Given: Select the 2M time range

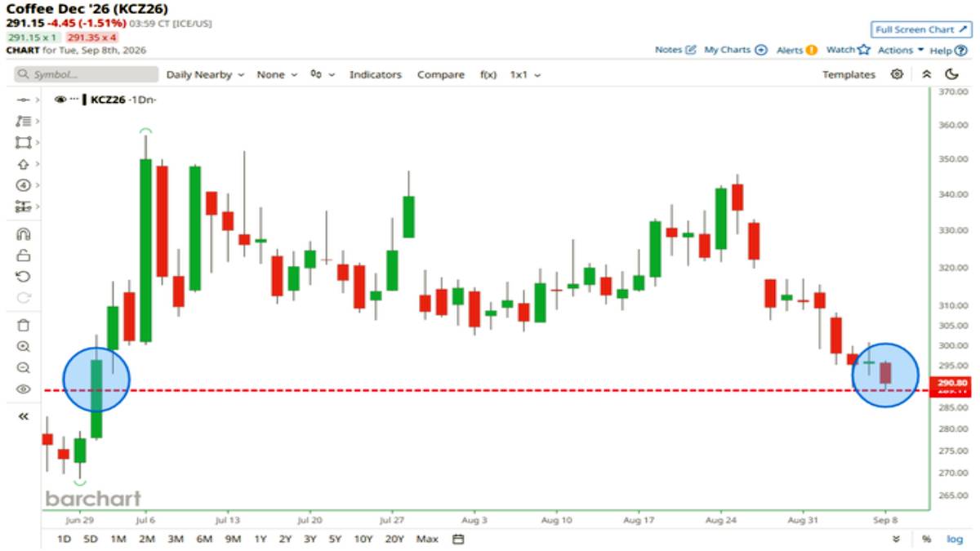Looking at the screenshot, I should click(147, 539).
